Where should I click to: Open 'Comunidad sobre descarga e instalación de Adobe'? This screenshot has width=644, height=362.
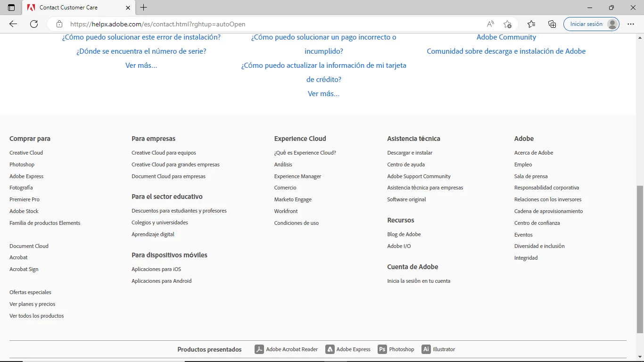506,51
